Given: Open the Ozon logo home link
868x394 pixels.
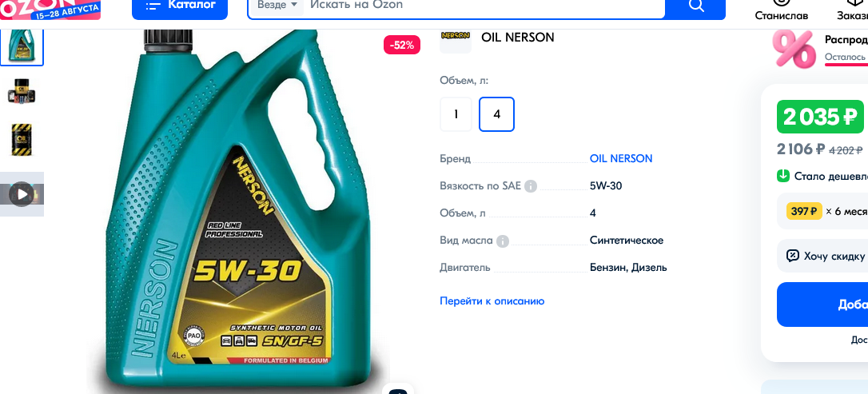Looking at the screenshot, I should pos(50,10).
